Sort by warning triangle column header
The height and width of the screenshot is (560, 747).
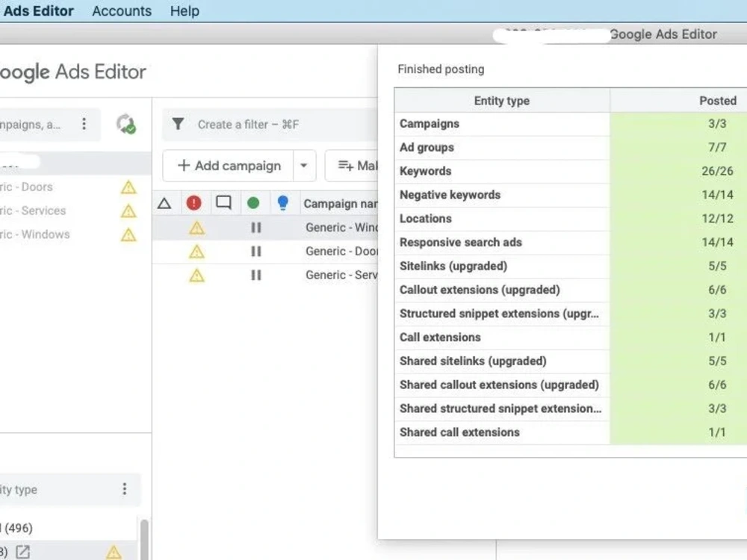click(164, 203)
